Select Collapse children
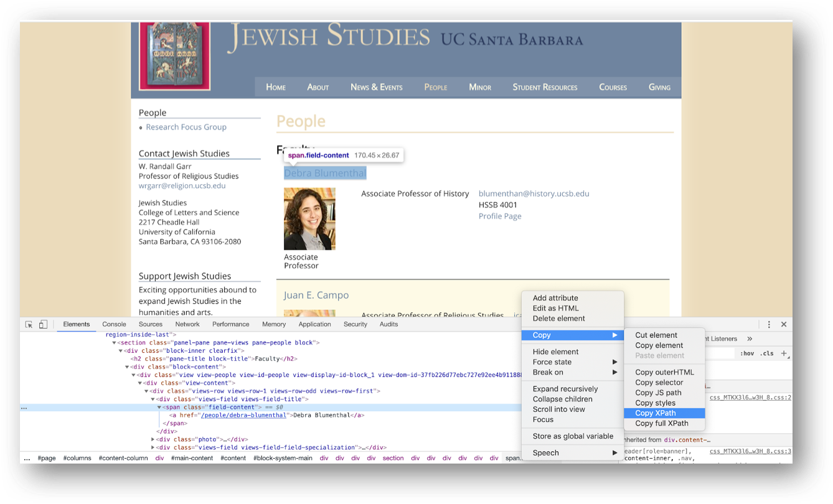 click(x=572, y=399)
